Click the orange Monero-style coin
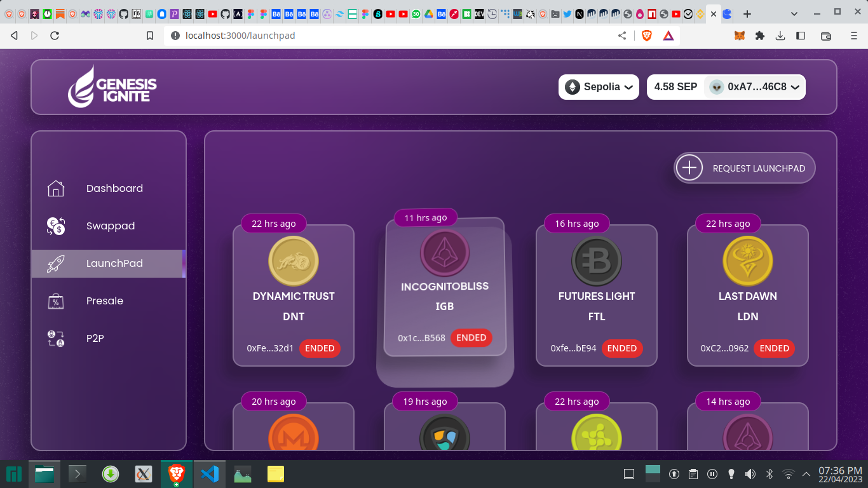Screen dimensions: 868x488 294,433
